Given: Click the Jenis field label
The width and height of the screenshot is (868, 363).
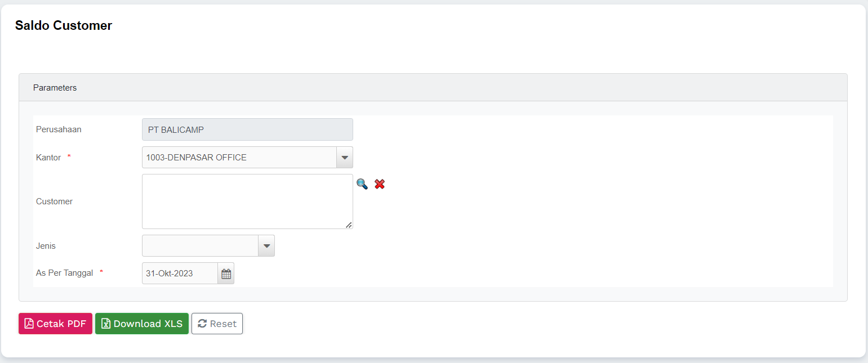Looking at the screenshot, I should pos(46,246).
